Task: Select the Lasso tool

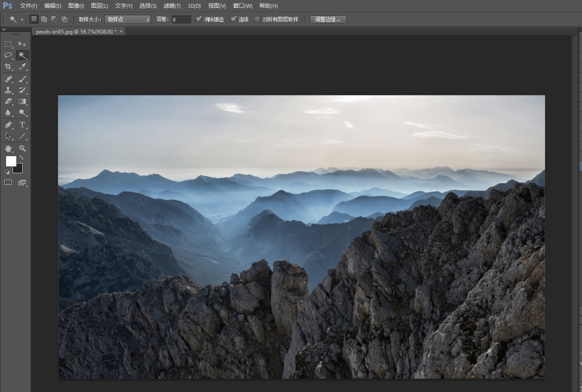Action: click(8, 55)
